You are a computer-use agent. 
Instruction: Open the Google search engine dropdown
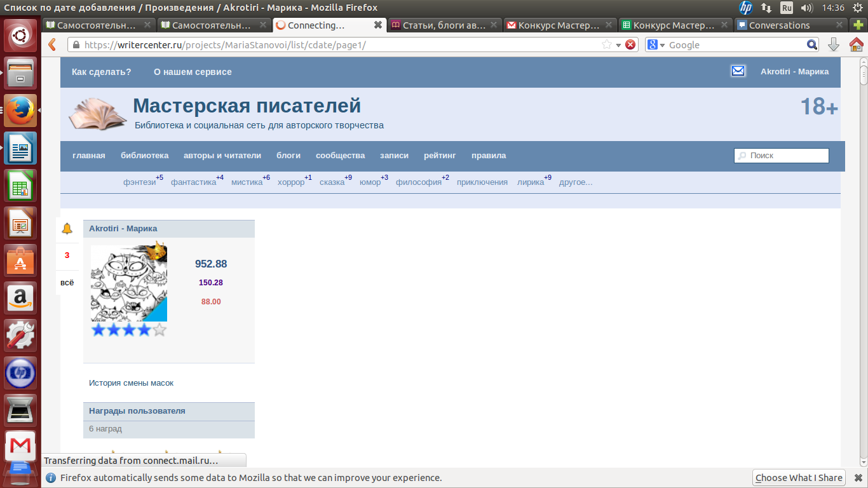(656, 45)
